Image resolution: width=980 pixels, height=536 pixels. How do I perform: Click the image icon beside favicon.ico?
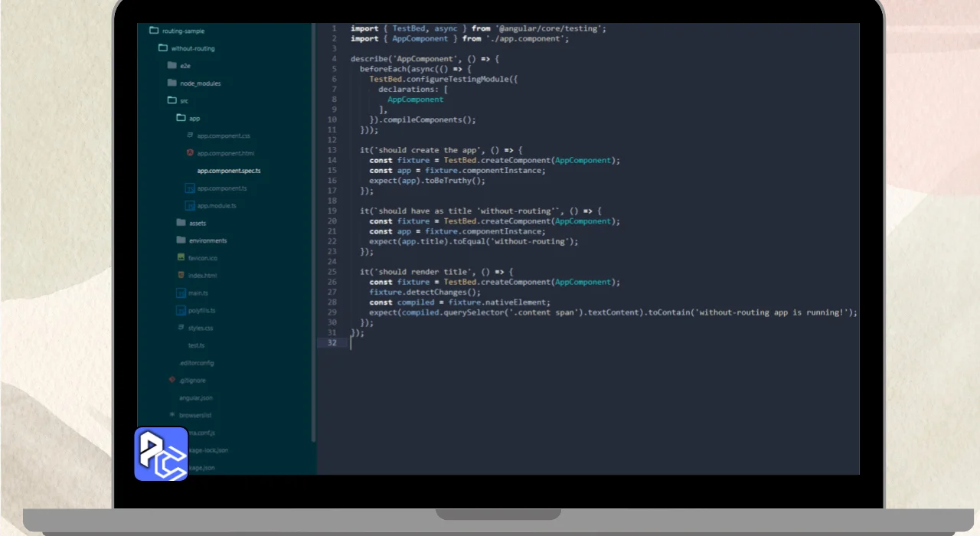(x=181, y=257)
